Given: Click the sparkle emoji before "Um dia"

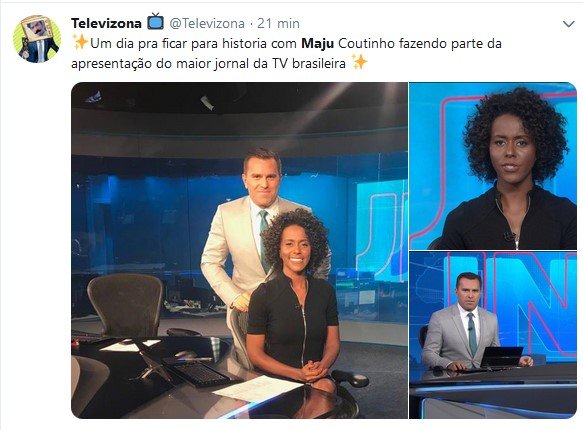Looking at the screenshot, I should click(x=80, y=42).
